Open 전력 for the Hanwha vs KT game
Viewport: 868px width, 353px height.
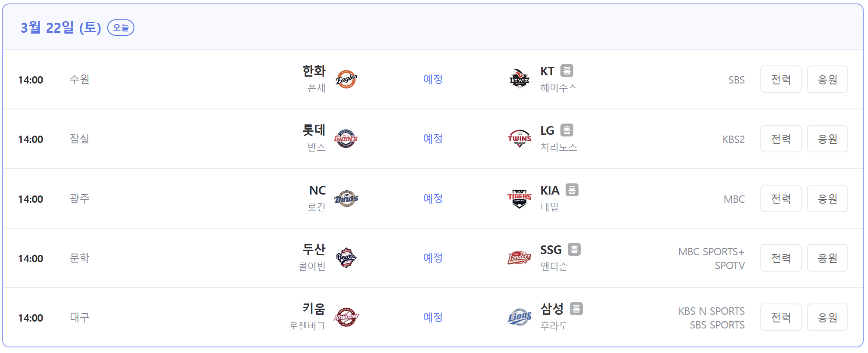click(781, 79)
